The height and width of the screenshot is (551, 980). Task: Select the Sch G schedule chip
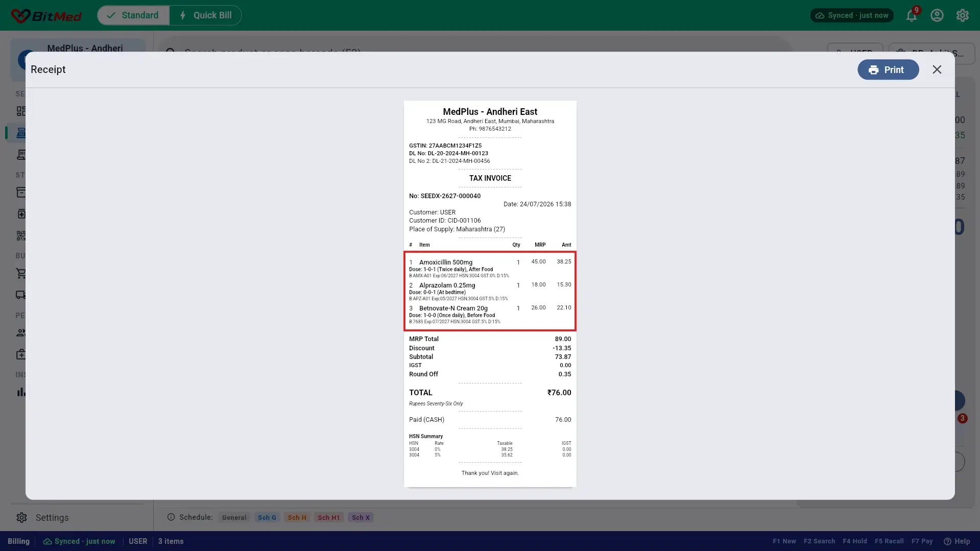(x=267, y=517)
